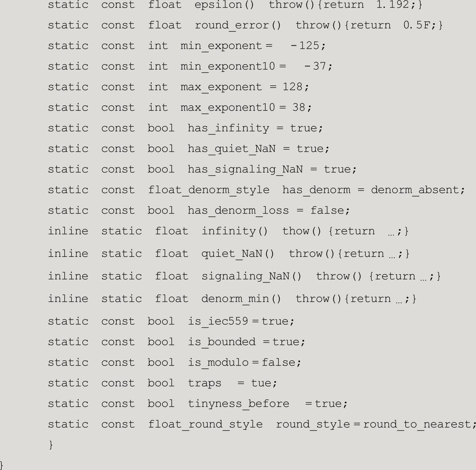Click has_denorm_loss identifier
The height and width of the screenshot is (470, 476).
pyautogui.click(x=238, y=211)
